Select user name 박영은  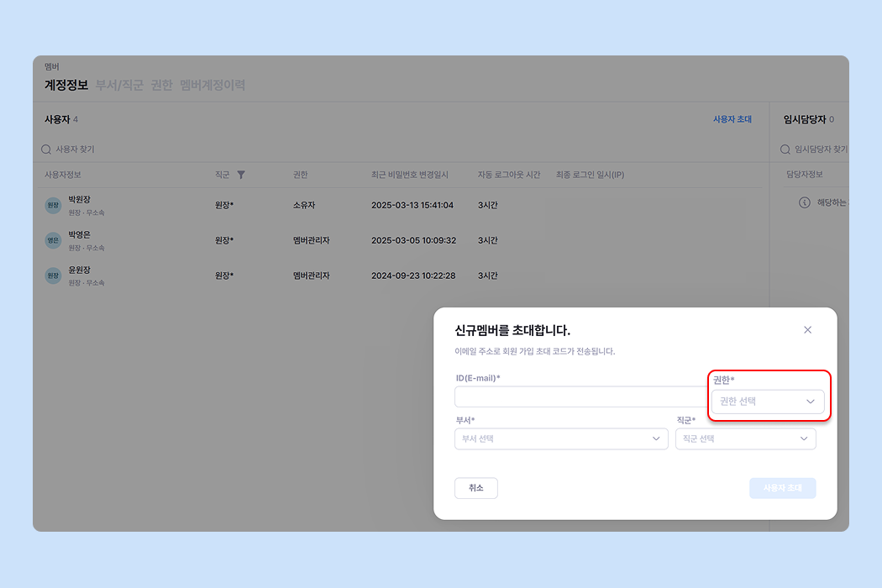point(79,234)
